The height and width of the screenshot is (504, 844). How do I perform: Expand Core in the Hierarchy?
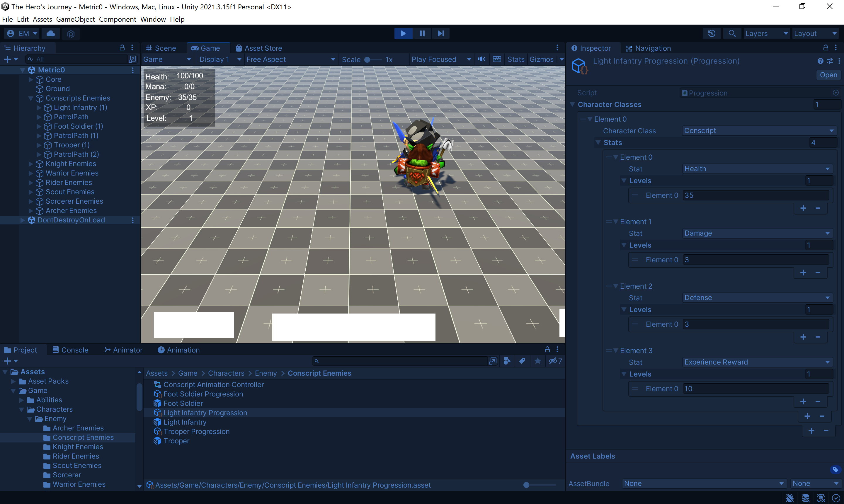tap(31, 79)
